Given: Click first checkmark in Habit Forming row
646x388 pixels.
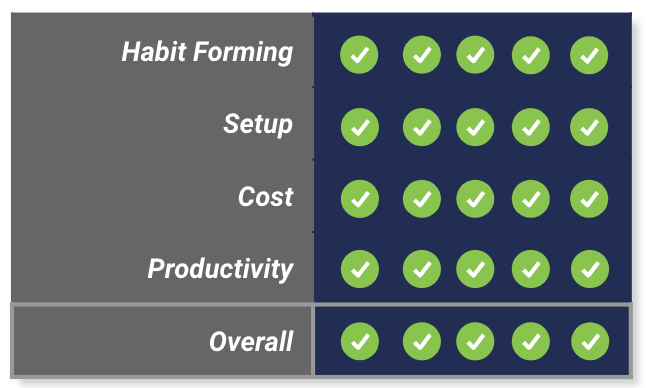Looking at the screenshot, I should pos(359,55).
